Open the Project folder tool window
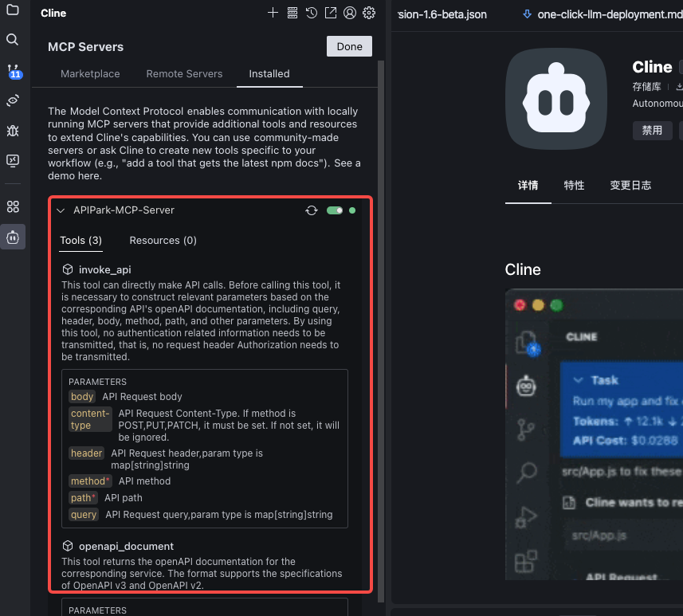This screenshot has height=616, width=683. click(13, 10)
